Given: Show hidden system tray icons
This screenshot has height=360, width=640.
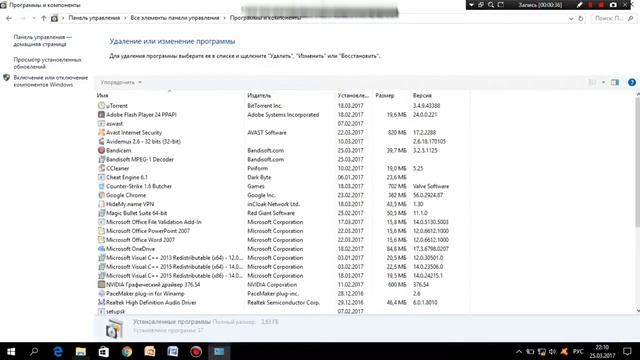Looking at the screenshot, I should pos(519,351).
